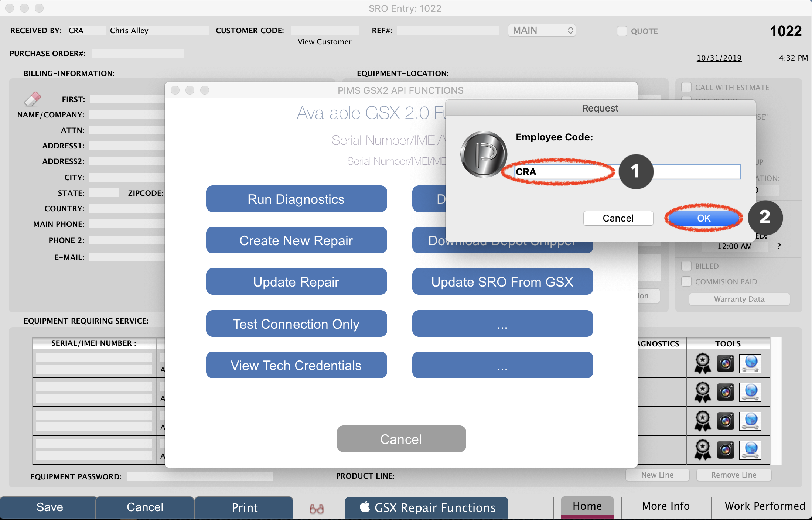Click the second row camera icon

point(725,392)
